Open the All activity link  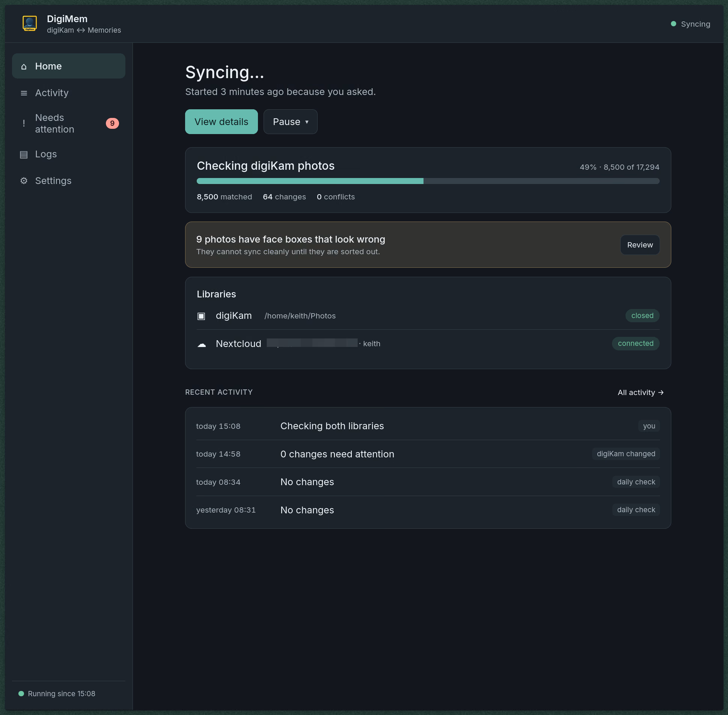(641, 392)
